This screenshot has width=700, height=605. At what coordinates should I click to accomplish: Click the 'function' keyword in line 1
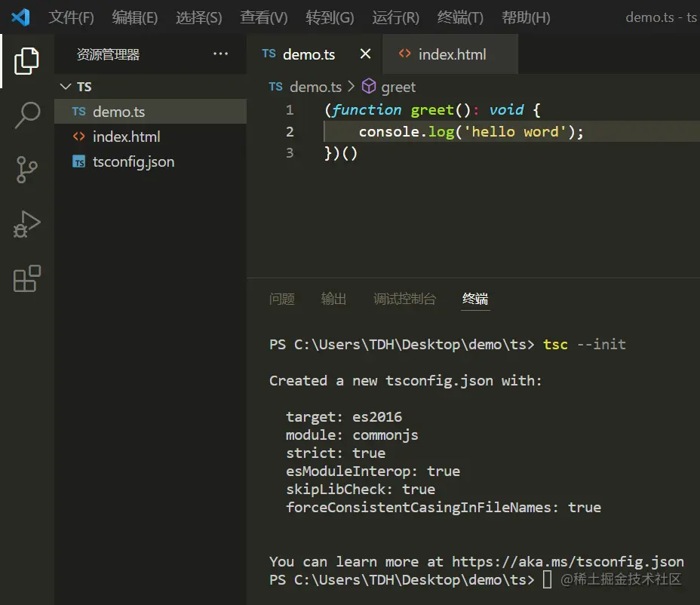367,110
